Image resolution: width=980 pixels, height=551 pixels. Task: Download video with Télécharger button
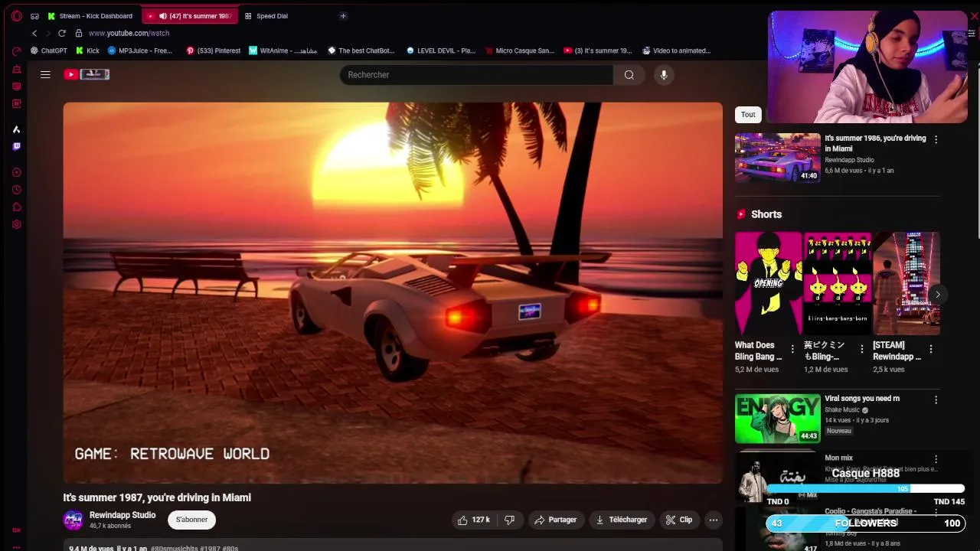[x=621, y=520]
